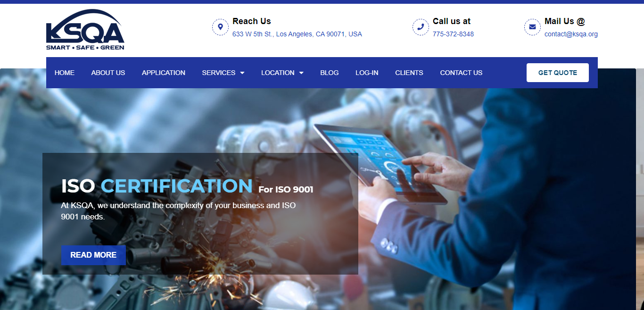Expand the Services dropdown arrow

(242, 73)
